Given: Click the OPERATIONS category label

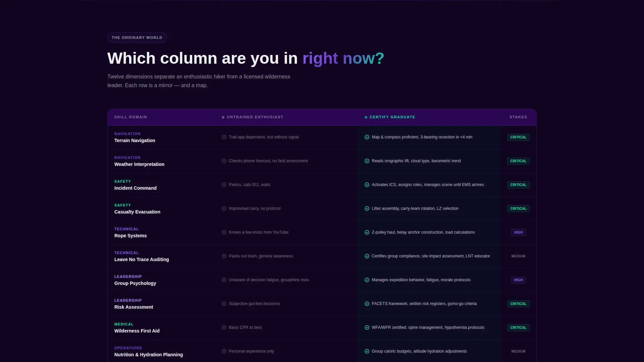Looking at the screenshot, I should tap(128, 348).
